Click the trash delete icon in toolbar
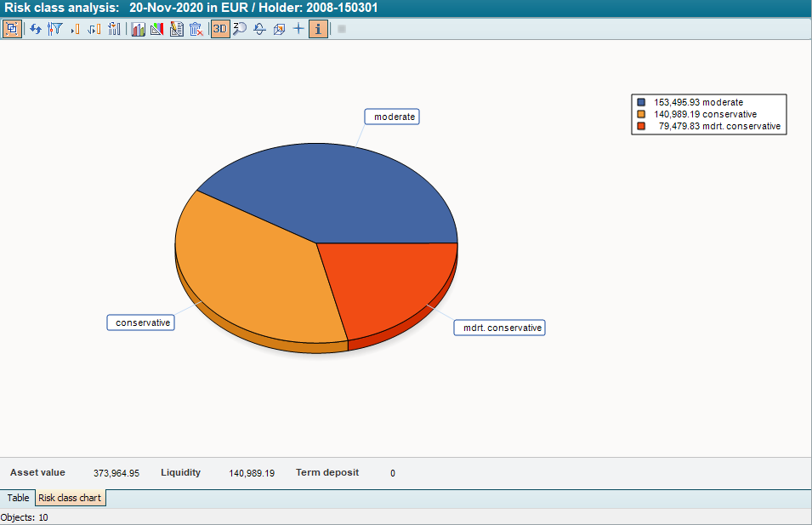 (x=196, y=29)
